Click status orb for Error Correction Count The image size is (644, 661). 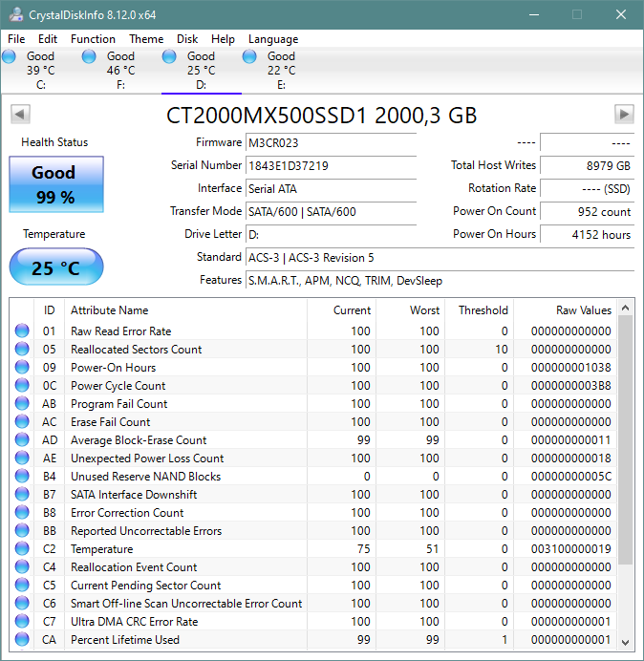22,512
